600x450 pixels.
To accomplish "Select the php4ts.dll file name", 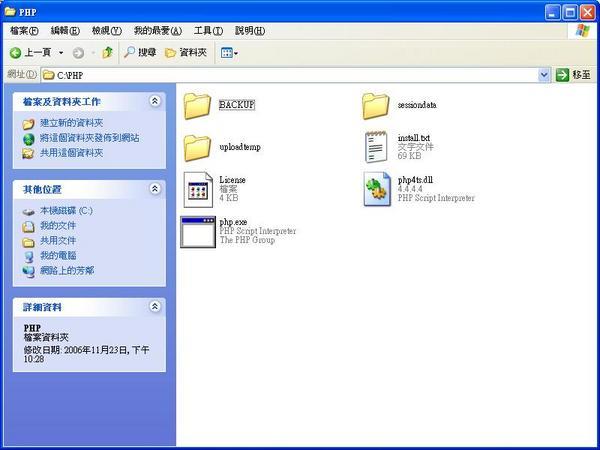I will pos(415,180).
